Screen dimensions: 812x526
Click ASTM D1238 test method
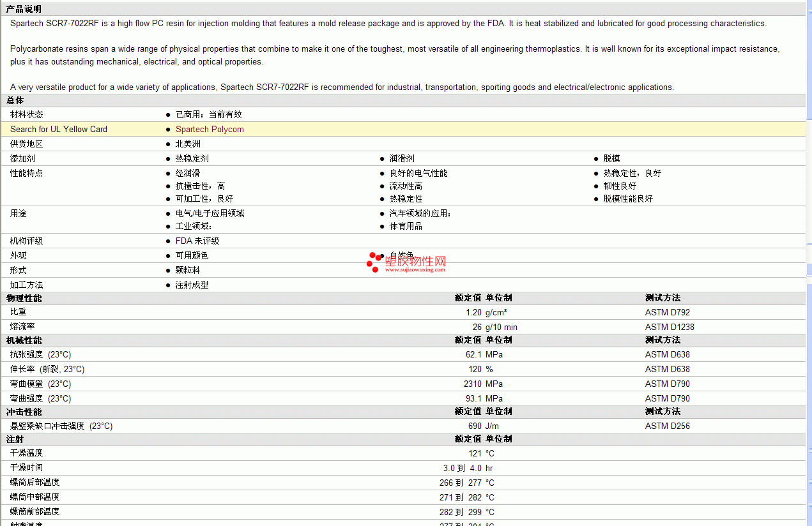670,327
